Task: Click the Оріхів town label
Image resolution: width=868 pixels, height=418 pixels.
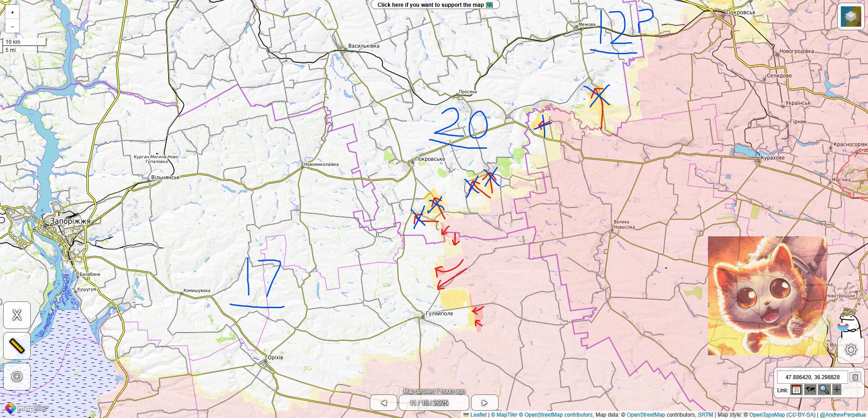Action: tap(275, 357)
